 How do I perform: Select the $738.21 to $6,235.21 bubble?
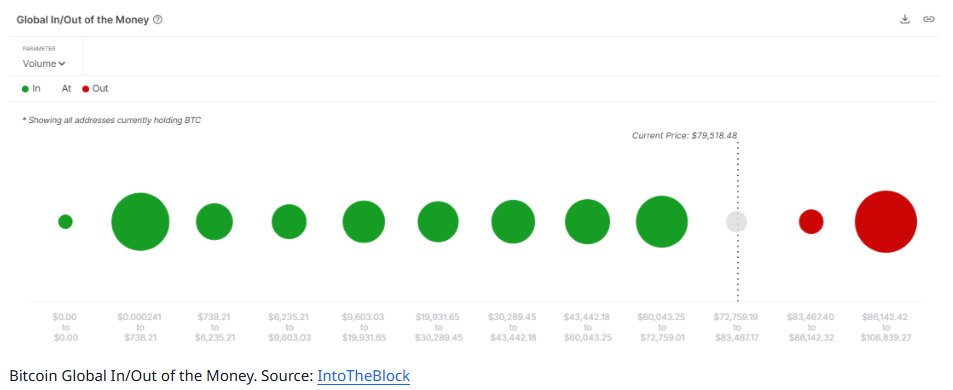pos(215,222)
